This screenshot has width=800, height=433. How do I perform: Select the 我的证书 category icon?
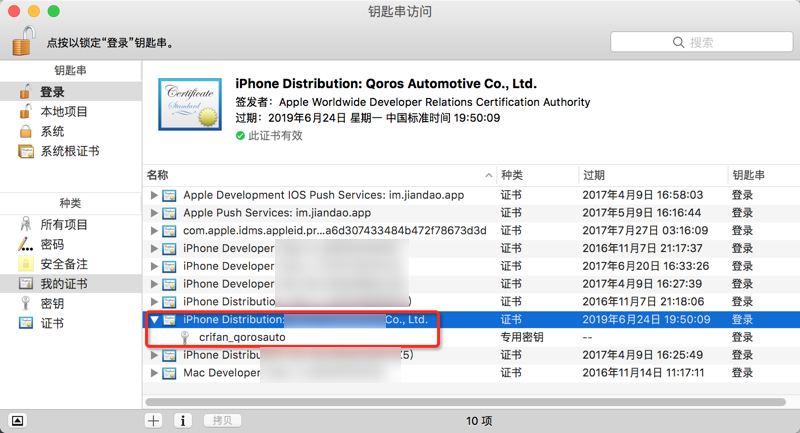26,284
